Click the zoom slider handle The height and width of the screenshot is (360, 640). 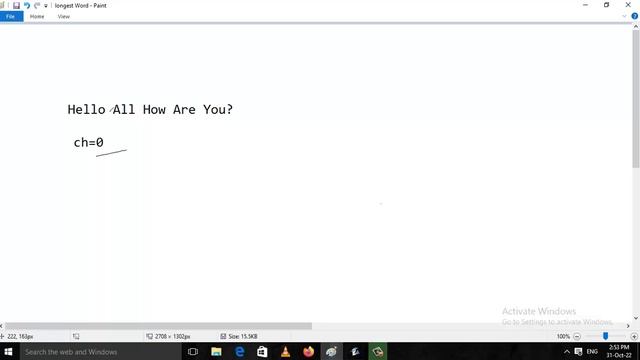(x=605, y=336)
